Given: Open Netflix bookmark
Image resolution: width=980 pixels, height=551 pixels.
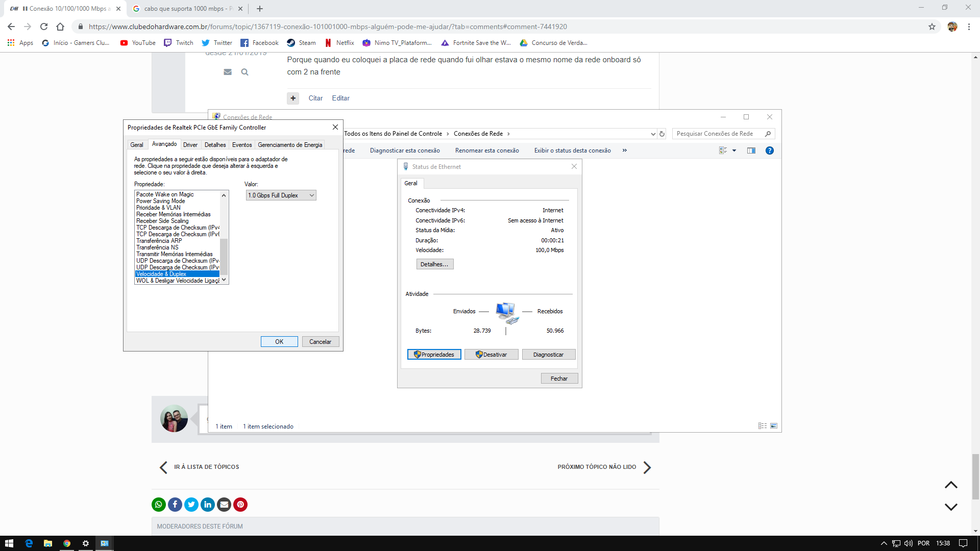Looking at the screenshot, I should click(x=339, y=43).
